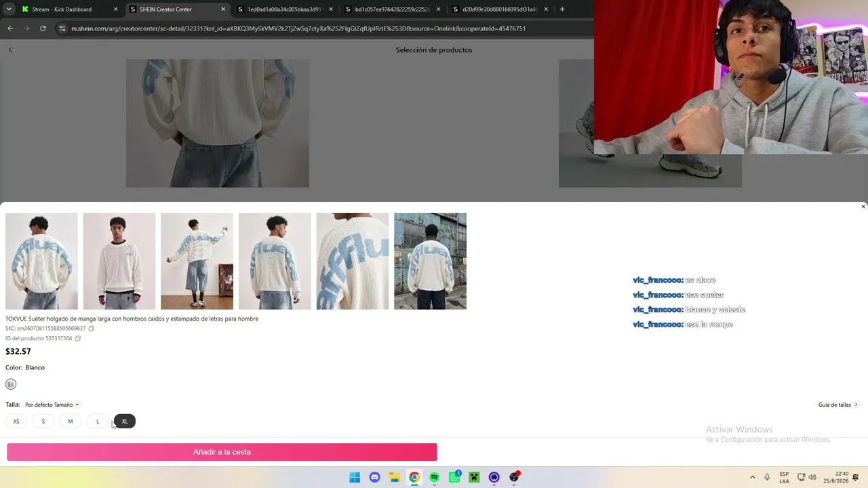Open File Explorer from the taskbar
The image size is (868, 488).
click(395, 477)
